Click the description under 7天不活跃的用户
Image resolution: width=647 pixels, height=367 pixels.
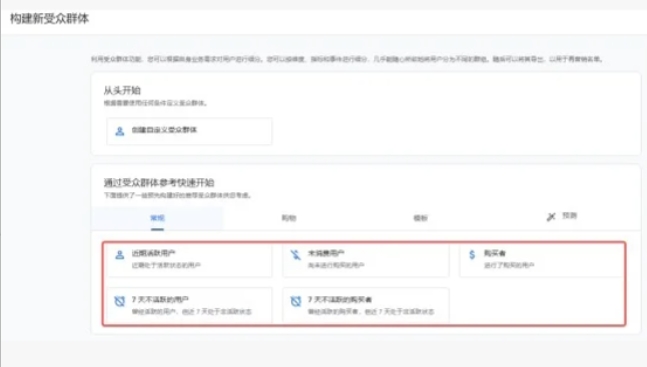click(x=191, y=312)
